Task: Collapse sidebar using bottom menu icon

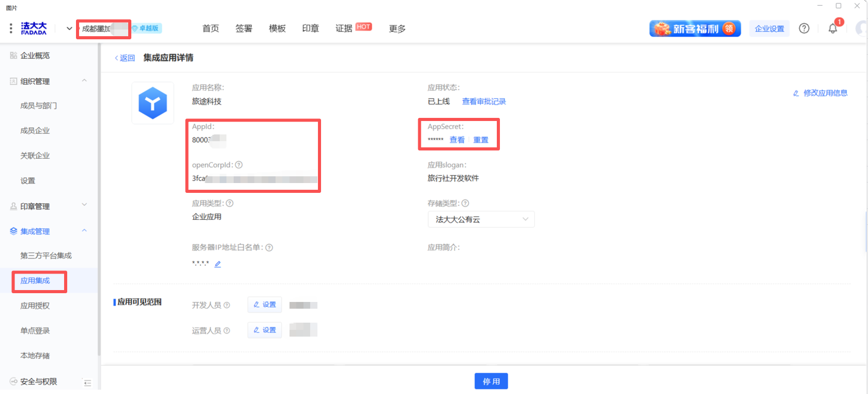Action: [87, 383]
